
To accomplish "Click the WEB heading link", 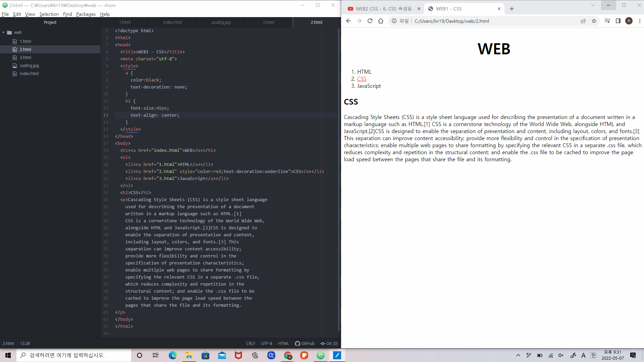I will (x=494, y=49).
